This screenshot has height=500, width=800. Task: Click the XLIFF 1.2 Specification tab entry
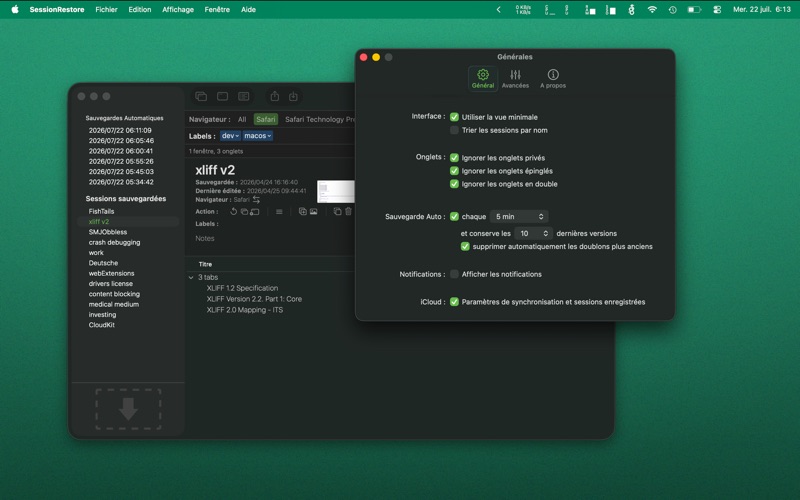242,288
